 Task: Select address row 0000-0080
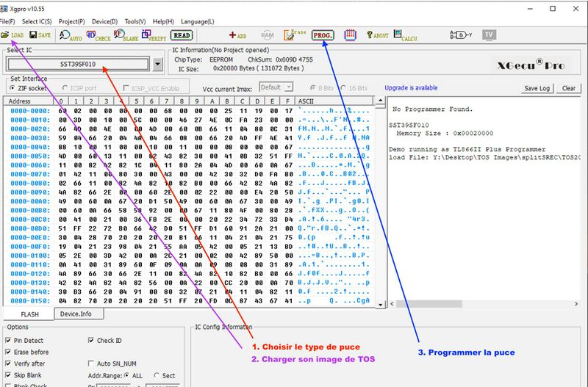pyautogui.click(x=30, y=183)
